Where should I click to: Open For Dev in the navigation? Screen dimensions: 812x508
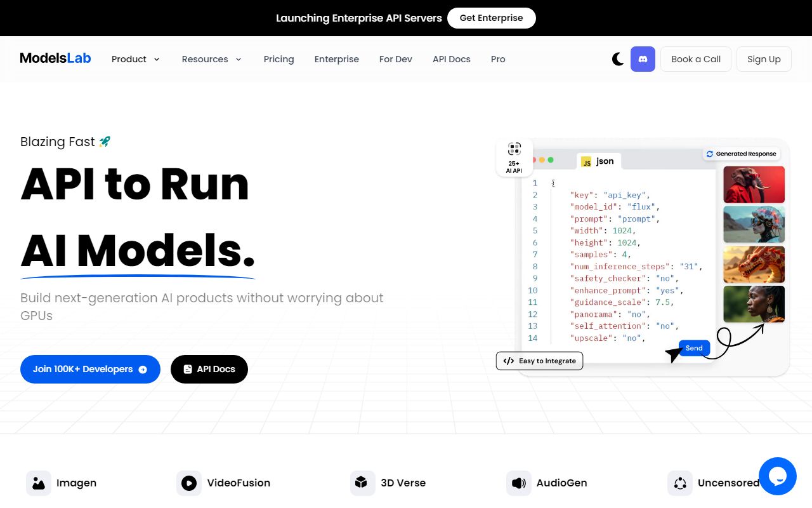[x=396, y=59]
